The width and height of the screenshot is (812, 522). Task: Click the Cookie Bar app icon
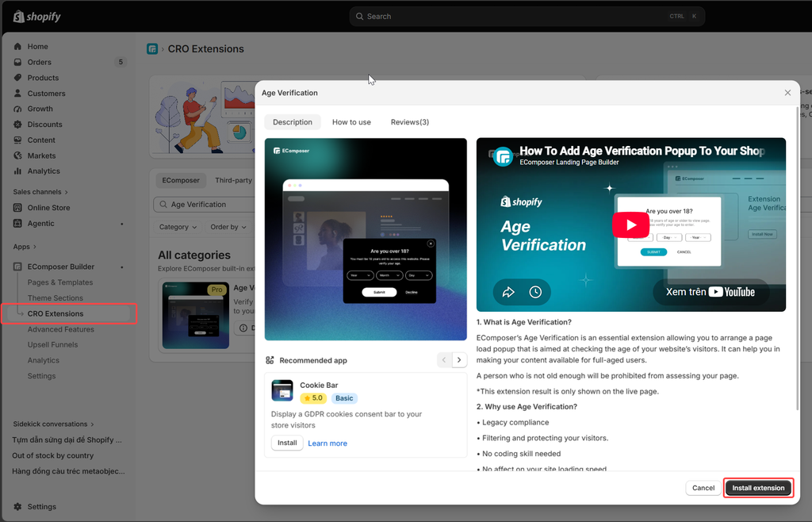click(x=282, y=390)
